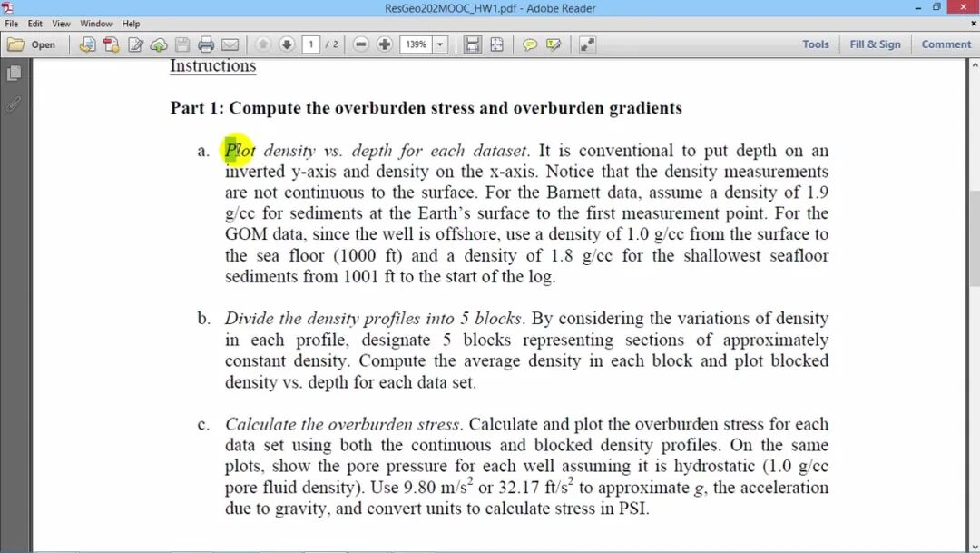Viewport: 980px width, 553px height.
Task: Add a sticky note comment
Action: [530, 44]
